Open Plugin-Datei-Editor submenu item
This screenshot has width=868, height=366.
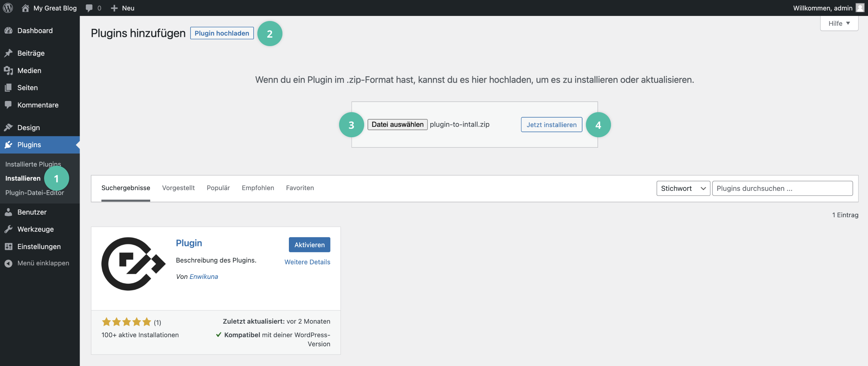tap(35, 192)
